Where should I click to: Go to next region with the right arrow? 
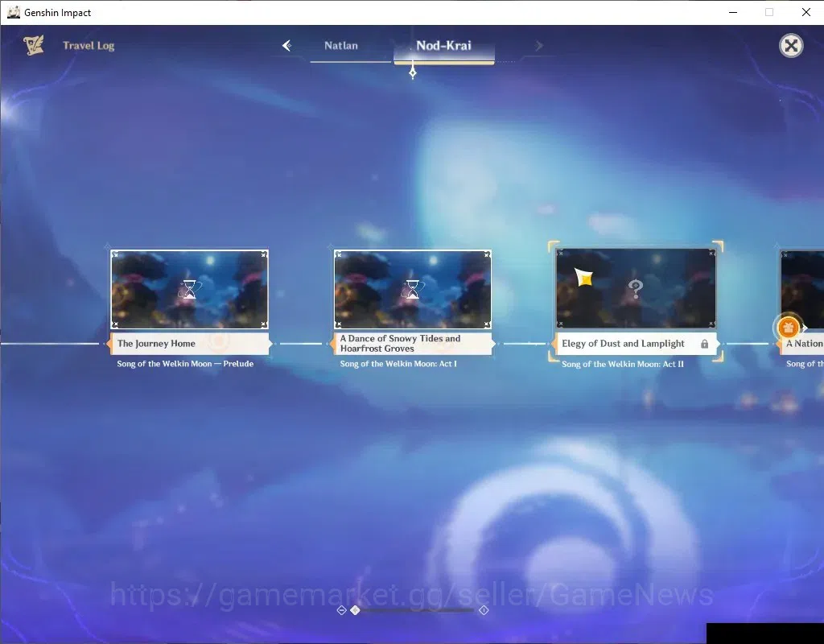point(538,46)
